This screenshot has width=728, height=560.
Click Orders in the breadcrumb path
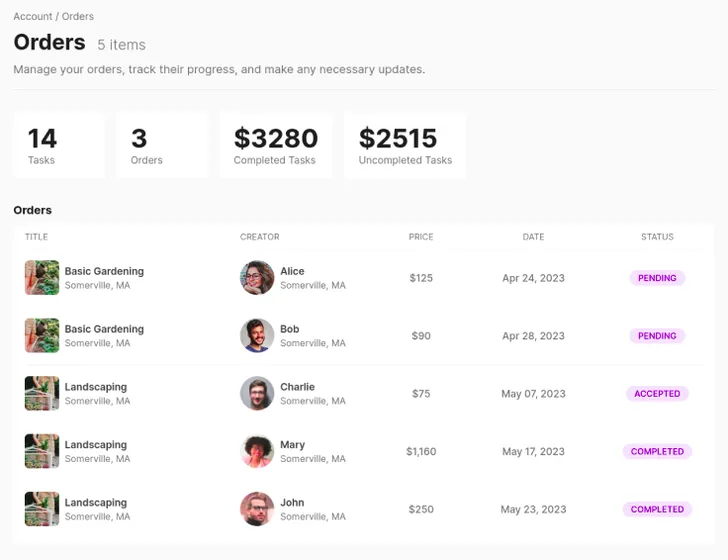[x=78, y=17]
